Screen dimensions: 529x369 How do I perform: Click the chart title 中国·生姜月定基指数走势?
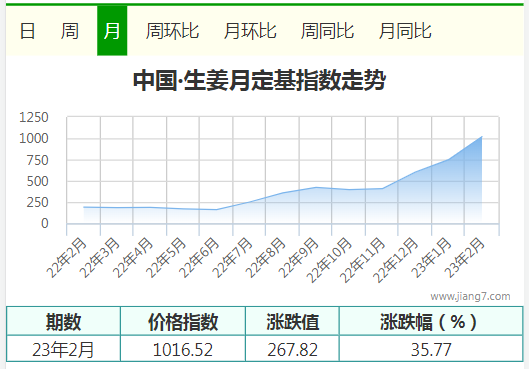[259, 80]
